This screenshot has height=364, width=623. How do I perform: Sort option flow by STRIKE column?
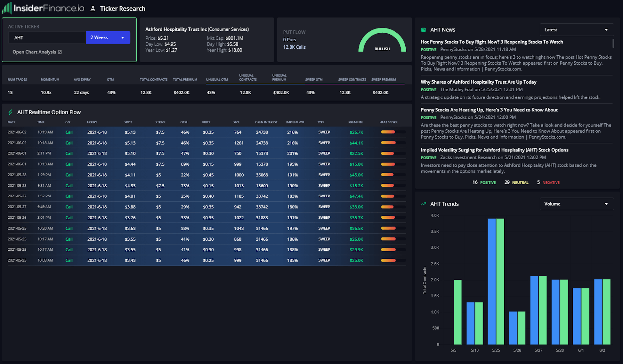[160, 122]
